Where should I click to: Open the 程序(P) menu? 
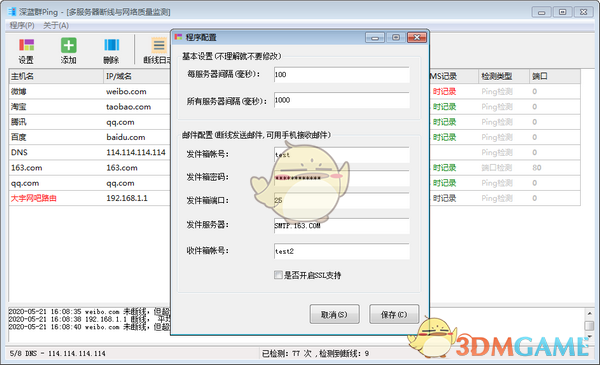pyautogui.click(x=22, y=26)
